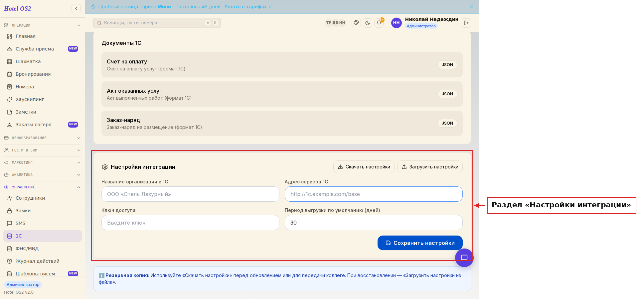Select the 1C sidebar item
Viewport: 644px width, 299px height.
pos(42,236)
